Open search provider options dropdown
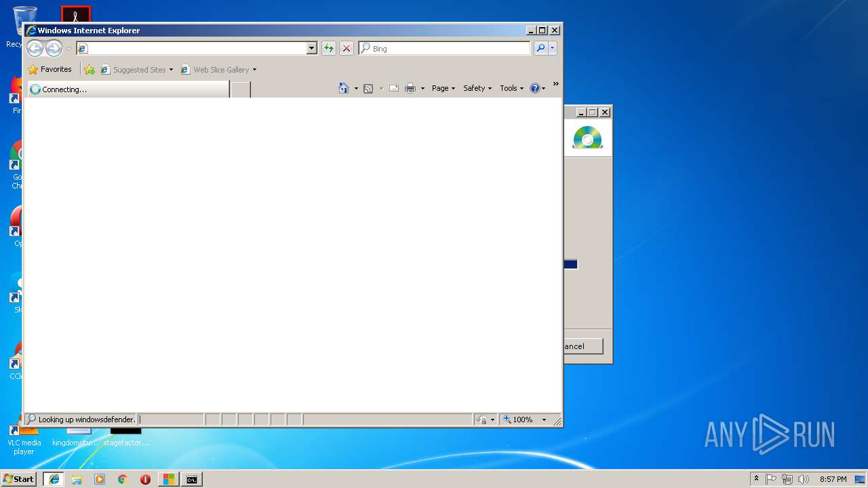The image size is (868, 488). (553, 48)
